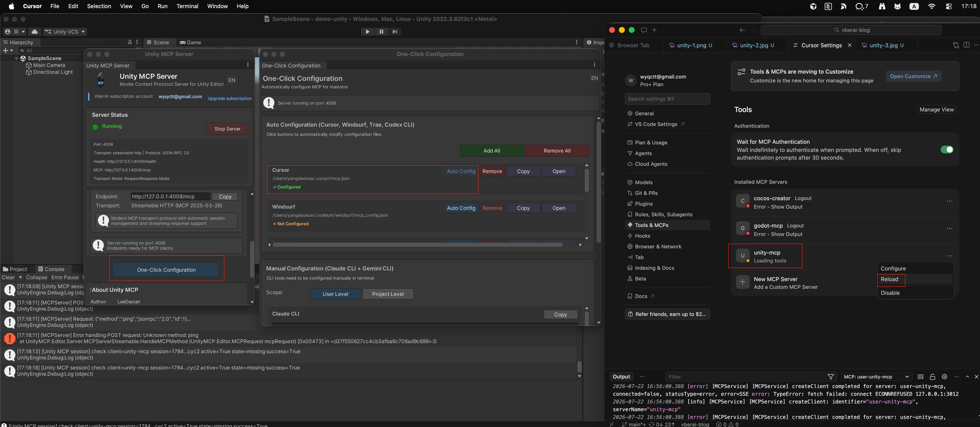Open more options for godot-mcp server
The width and height of the screenshot is (980, 427).
click(950, 228)
